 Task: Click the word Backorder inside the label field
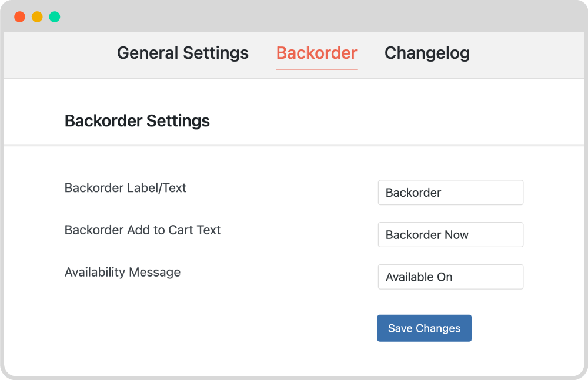coord(413,193)
